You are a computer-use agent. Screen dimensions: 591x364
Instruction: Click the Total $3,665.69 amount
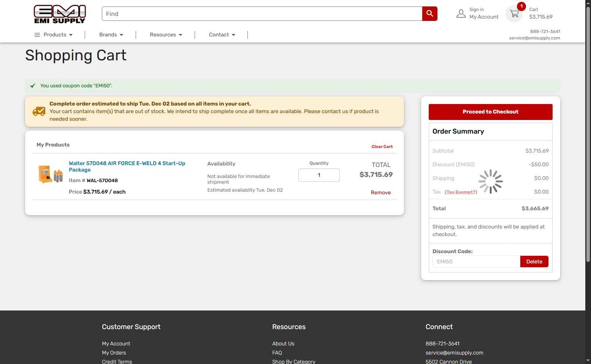pos(535,208)
